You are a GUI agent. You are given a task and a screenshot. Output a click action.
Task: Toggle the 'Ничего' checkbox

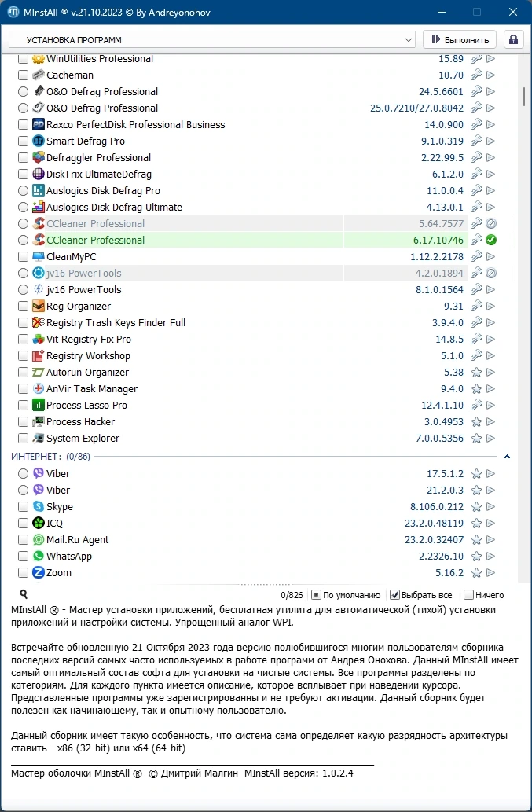pyautogui.click(x=469, y=595)
